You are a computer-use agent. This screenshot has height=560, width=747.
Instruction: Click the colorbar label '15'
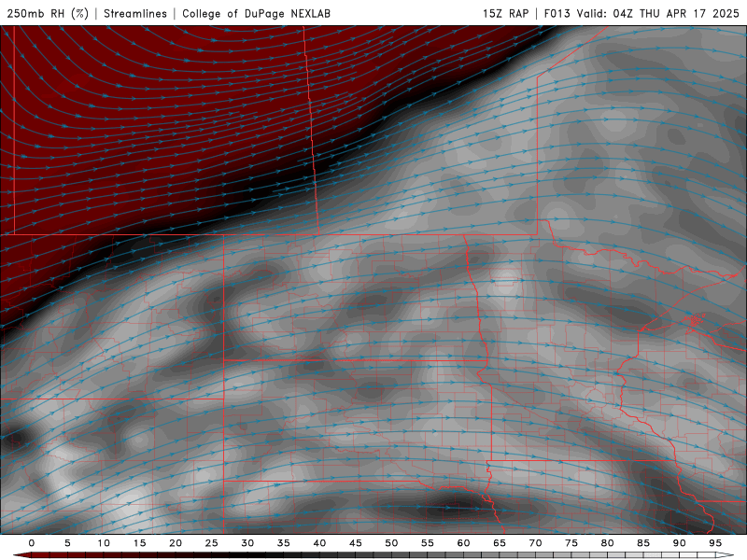tap(139, 543)
